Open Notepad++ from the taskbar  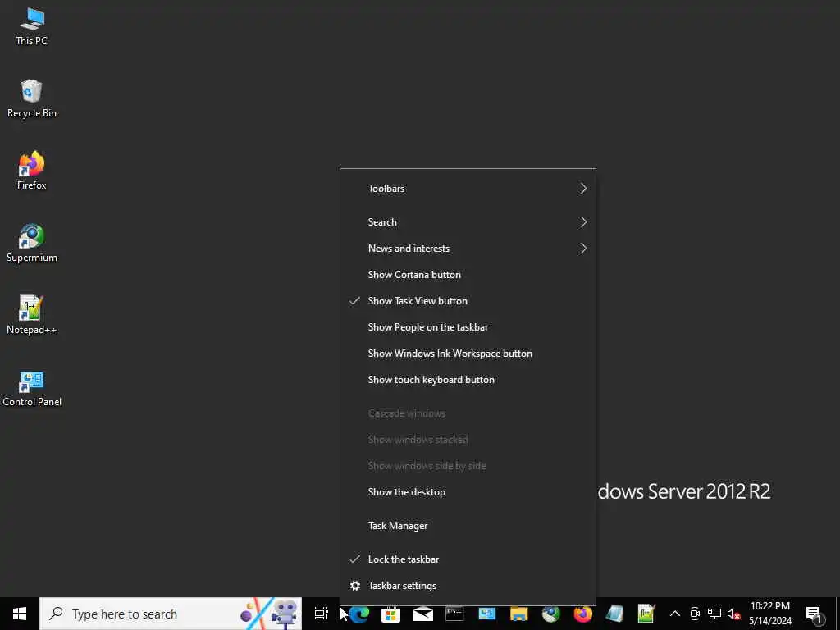point(646,614)
